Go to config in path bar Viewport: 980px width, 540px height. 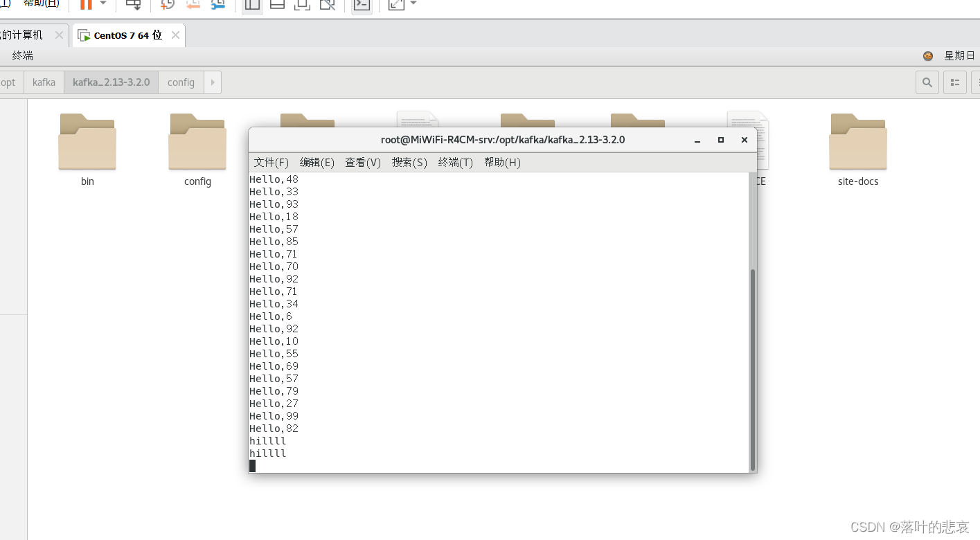pos(181,82)
